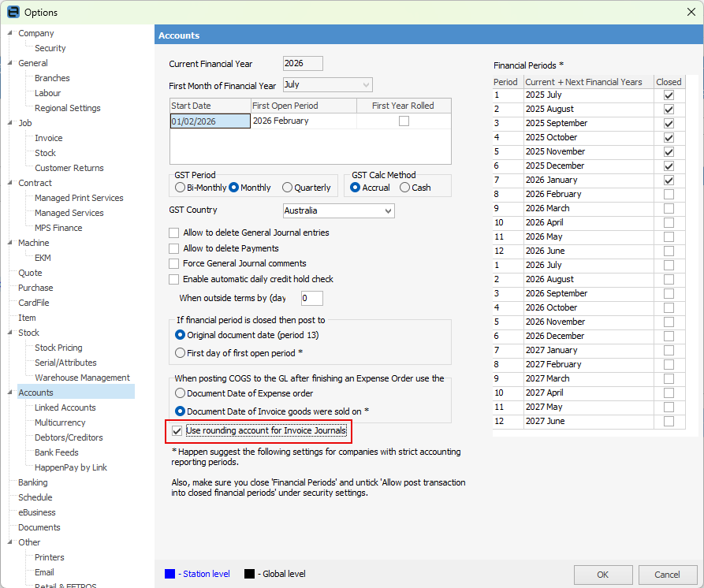Collapse the Machine tree node

10,243
